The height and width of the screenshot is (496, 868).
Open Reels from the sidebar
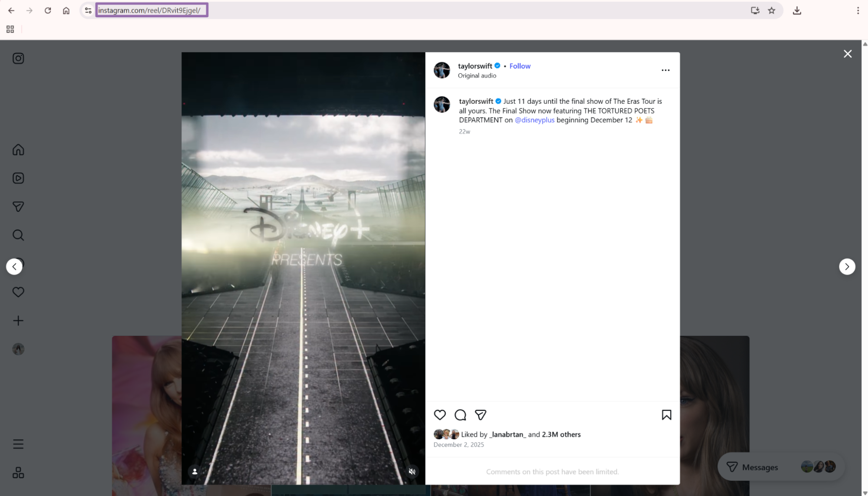coord(18,178)
